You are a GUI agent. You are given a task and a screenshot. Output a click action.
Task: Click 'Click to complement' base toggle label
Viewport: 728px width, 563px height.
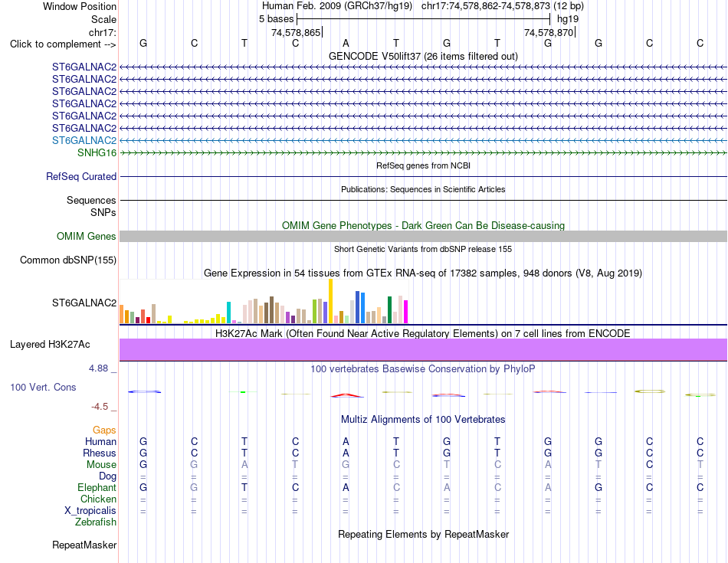click(x=63, y=44)
